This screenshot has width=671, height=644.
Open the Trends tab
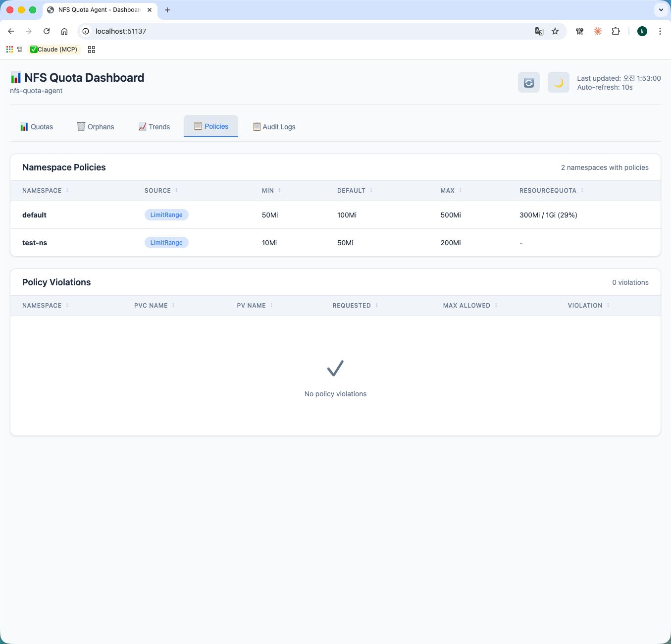tap(154, 127)
